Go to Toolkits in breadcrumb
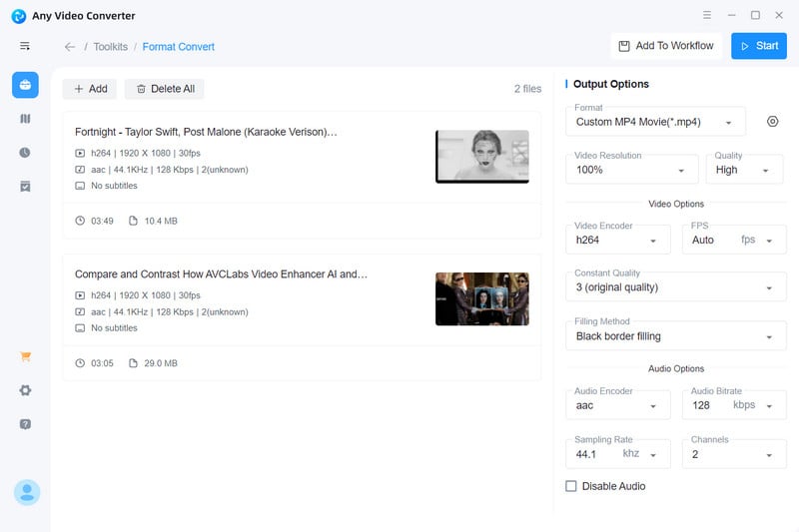799x532 pixels. [x=111, y=47]
